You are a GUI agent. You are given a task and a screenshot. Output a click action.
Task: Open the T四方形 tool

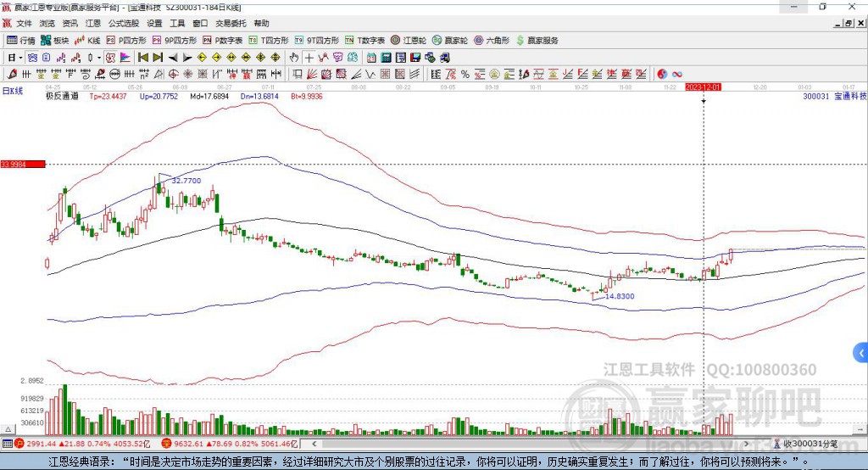(269, 41)
